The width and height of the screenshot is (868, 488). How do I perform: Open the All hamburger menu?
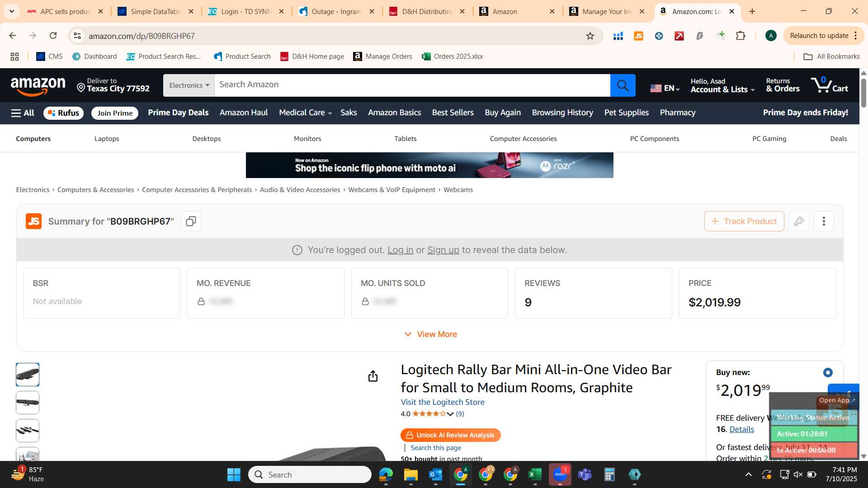23,113
